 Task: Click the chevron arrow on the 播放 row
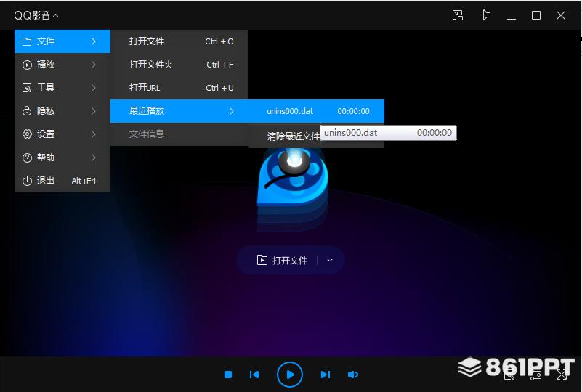tap(94, 65)
